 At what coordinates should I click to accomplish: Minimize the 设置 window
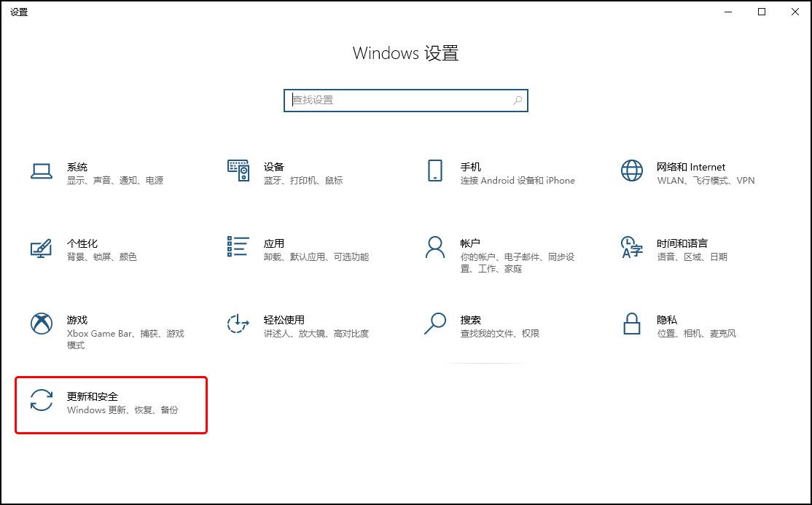[x=729, y=12]
